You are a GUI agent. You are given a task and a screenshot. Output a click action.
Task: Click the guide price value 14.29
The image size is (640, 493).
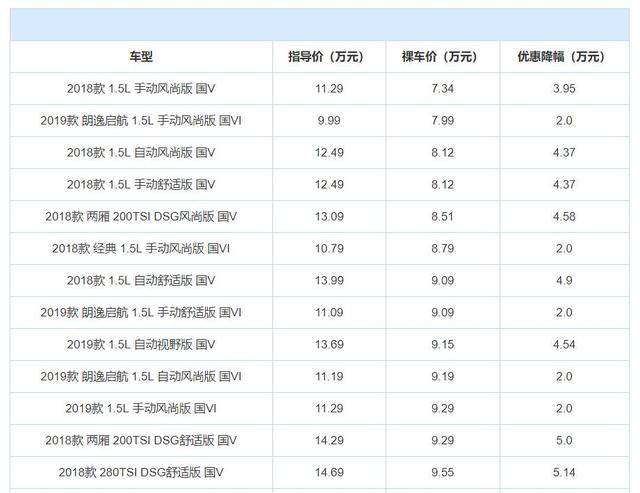pos(329,441)
